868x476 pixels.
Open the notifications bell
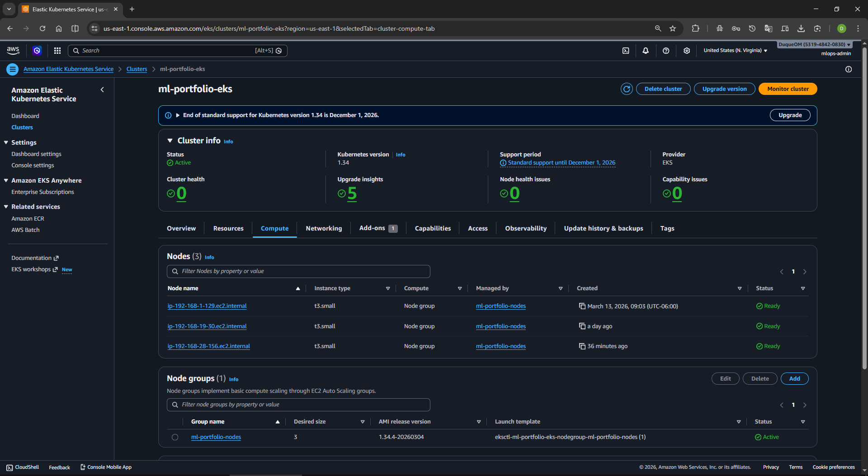pos(646,51)
